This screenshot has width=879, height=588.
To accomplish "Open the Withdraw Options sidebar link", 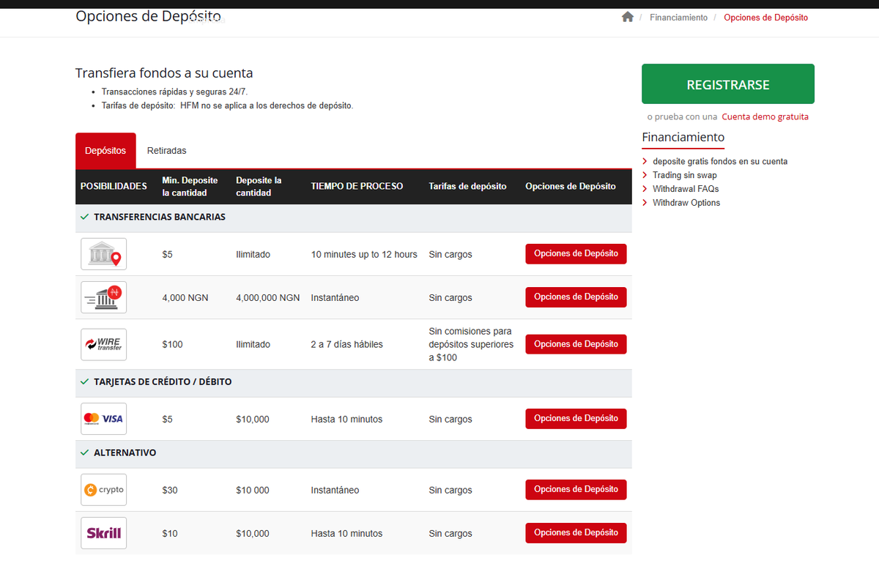I will (x=686, y=203).
